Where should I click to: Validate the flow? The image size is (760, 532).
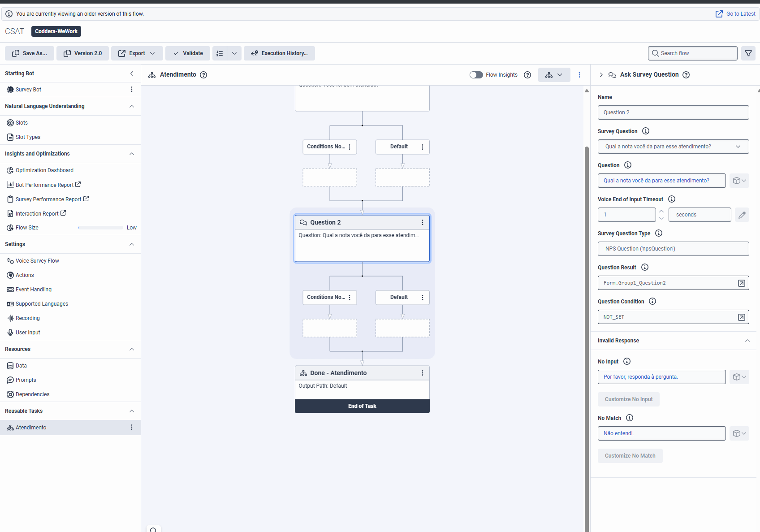click(188, 53)
